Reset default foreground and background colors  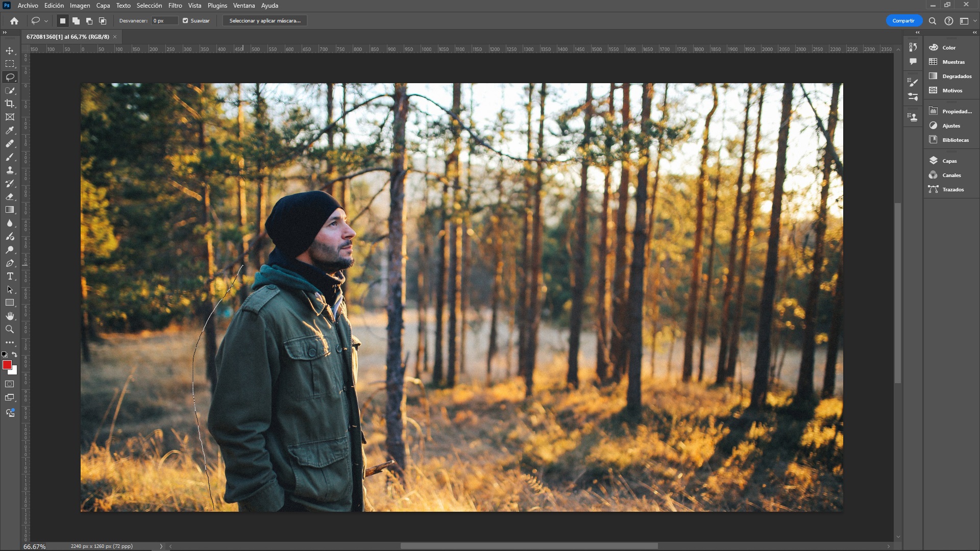pos(5,354)
